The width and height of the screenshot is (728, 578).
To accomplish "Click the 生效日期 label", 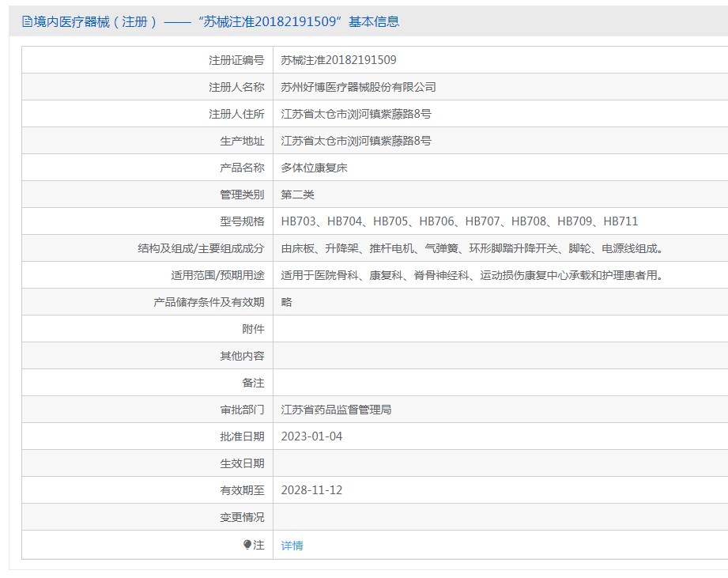I will 242,463.
